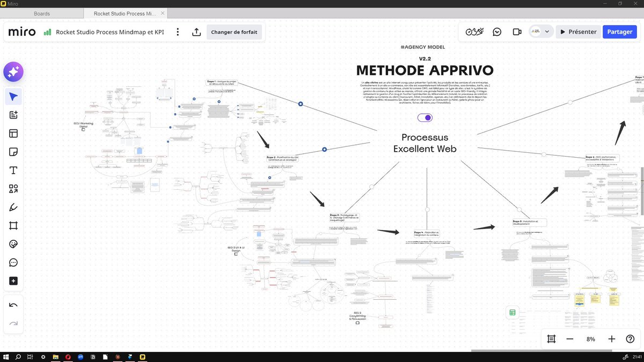This screenshot has width=644, height=362.
Task: Click the Présenter button
Action: 578,32
